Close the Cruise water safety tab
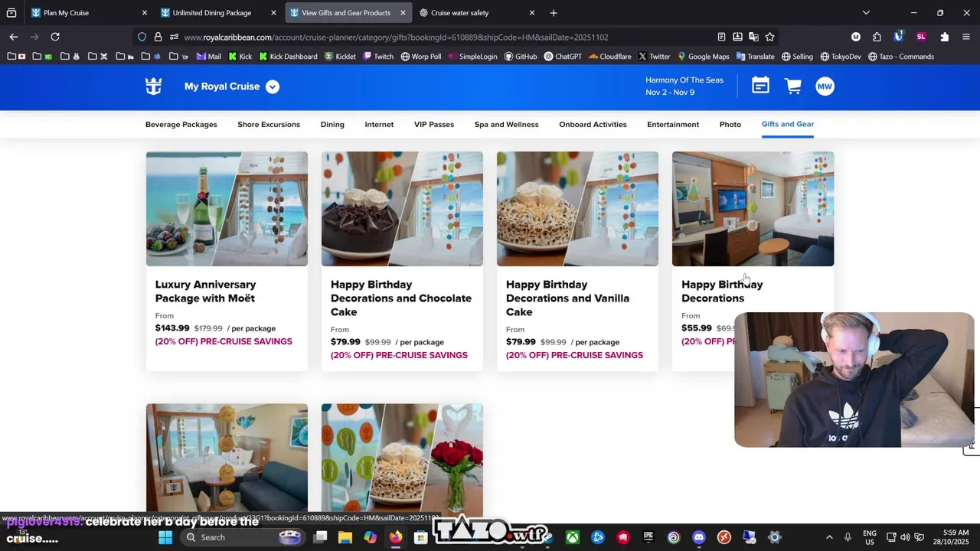This screenshot has width=980, height=551. coord(532,12)
